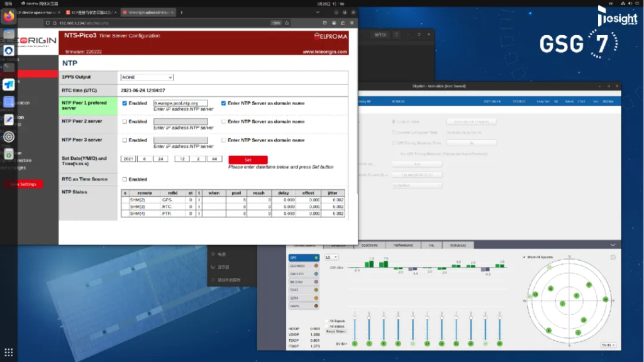The width and height of the screenshot is (644, 362).
Task: Click the year field showing 2021
Action: (128, 159)
